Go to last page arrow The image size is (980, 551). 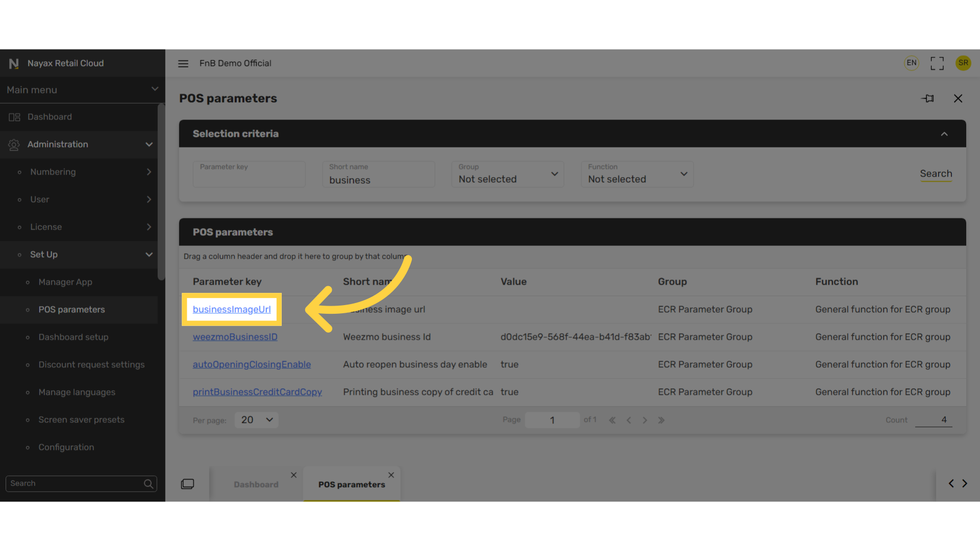click(x=661, y=420)
